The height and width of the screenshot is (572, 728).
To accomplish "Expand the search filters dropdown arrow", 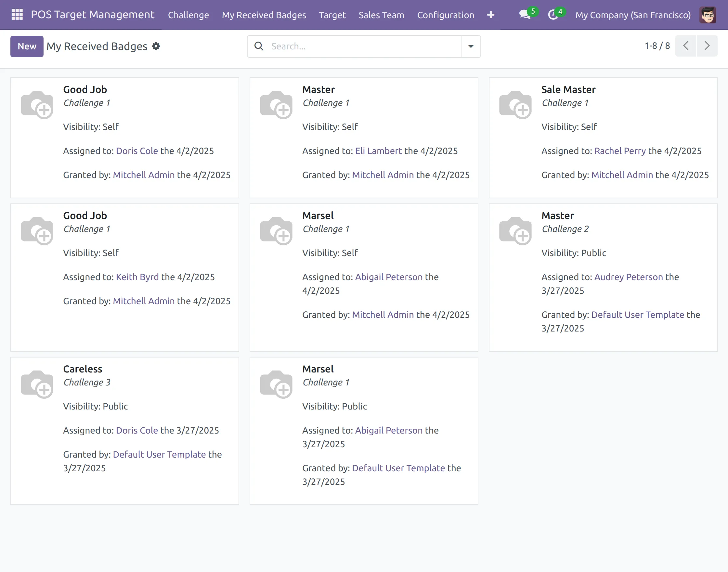I will click(471, 46).
